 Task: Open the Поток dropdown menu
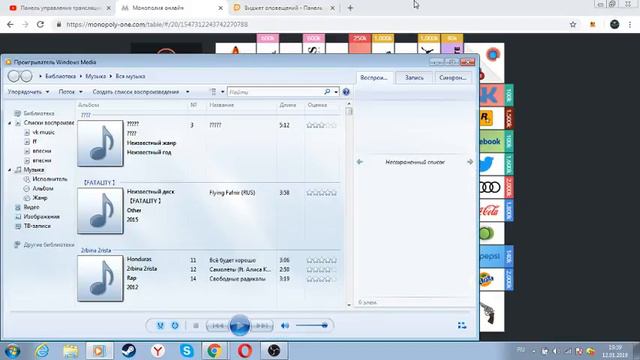pos(71,92)
